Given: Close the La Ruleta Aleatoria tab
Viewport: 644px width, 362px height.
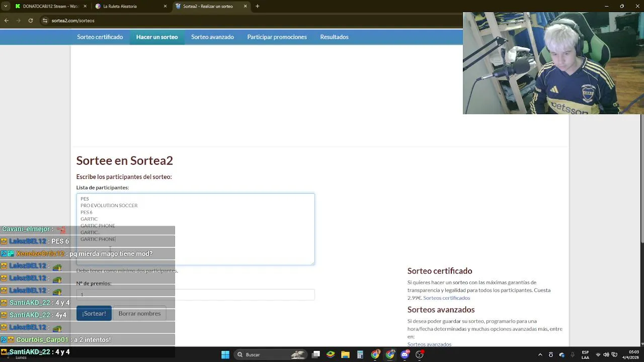Looking at the screenshot, I should 165,6.
